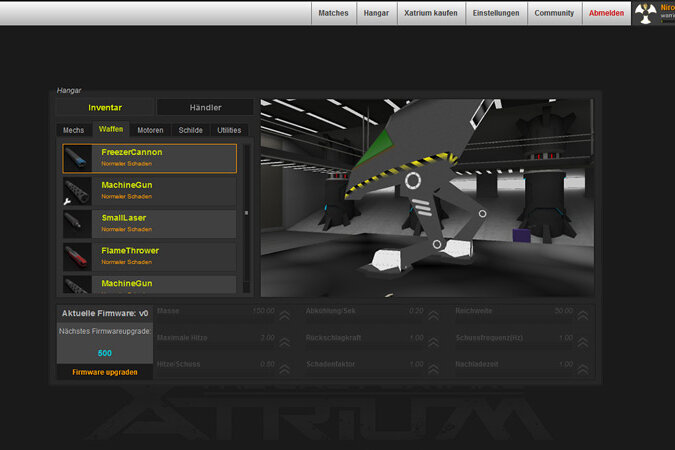This screenshot has width=675, height=450.
Task: Switch to the Inventar tab
Action: 105,108
